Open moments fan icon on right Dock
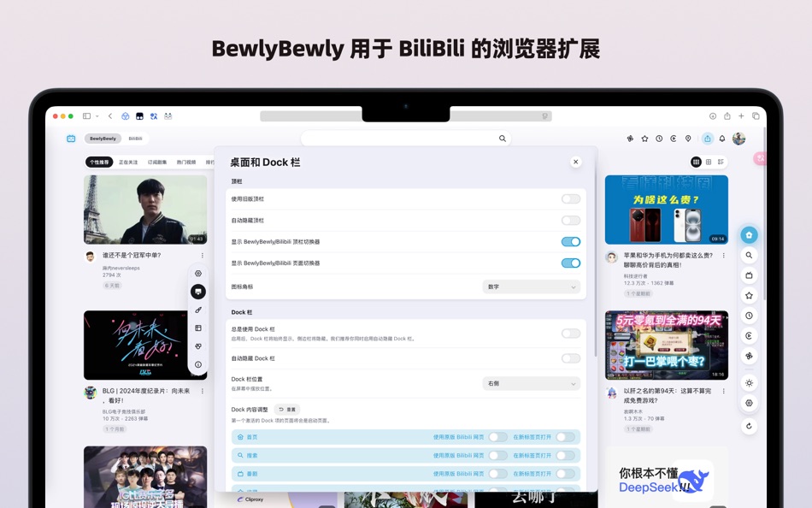The width and height of the screenshot is (812, 508). 749,356
